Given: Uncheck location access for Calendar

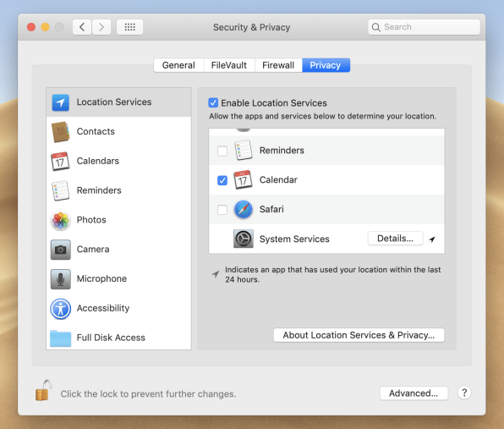Looking at the screenshot, I should (x=222, y=180).
